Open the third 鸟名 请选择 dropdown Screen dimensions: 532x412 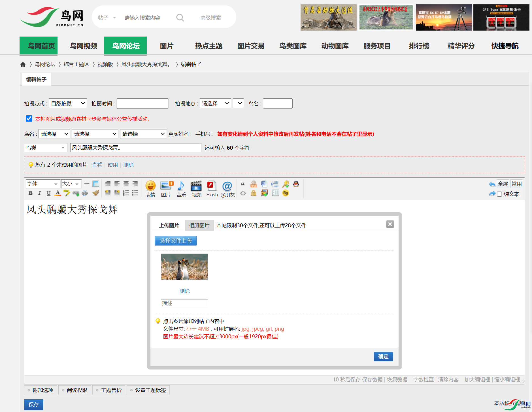[x=143, y=134]
